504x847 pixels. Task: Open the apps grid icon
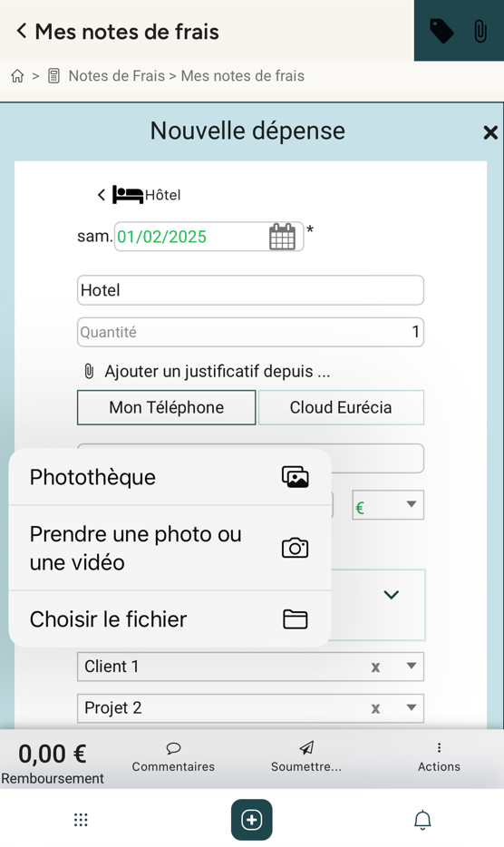(x=81, y=820)
